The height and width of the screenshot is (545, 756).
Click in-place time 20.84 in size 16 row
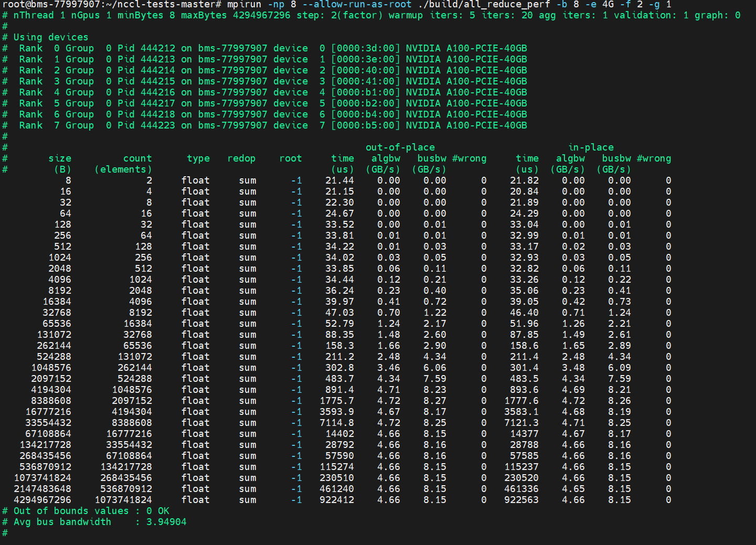pos(524,191)
